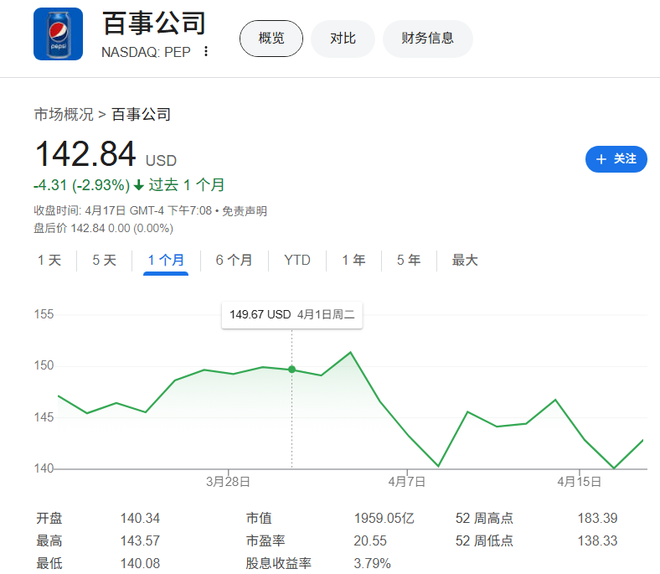Show the YTD chart range
660x574 pixels.
tap(297, 260)
